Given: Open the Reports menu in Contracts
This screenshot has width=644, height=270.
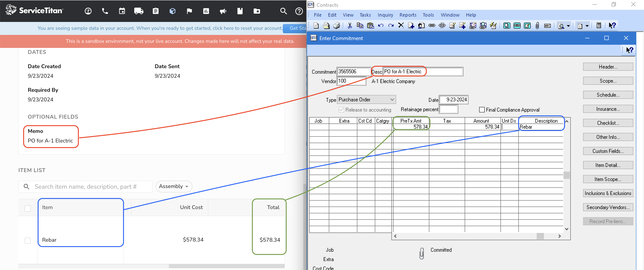Looking at the screenshot, I should [x=408, y=15].
